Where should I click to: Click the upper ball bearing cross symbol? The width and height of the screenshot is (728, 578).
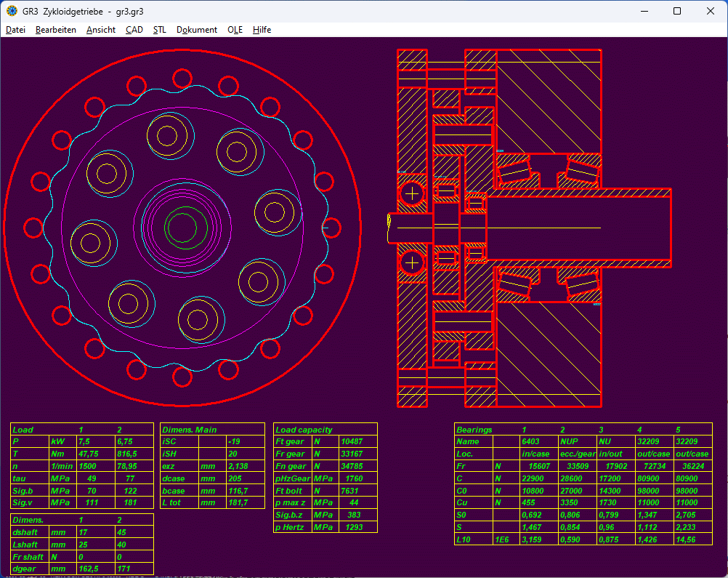click(412, 193)
